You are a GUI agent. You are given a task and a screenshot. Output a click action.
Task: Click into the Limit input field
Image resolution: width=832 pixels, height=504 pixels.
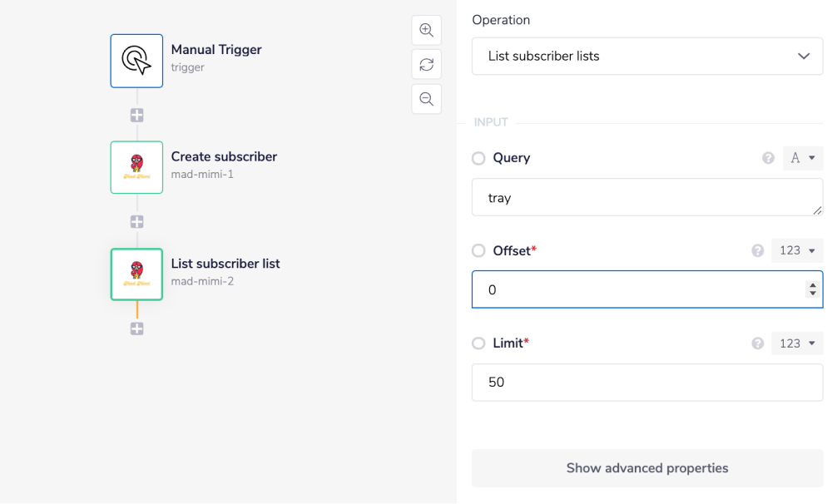pyautogui.click(x=646, y=383)
